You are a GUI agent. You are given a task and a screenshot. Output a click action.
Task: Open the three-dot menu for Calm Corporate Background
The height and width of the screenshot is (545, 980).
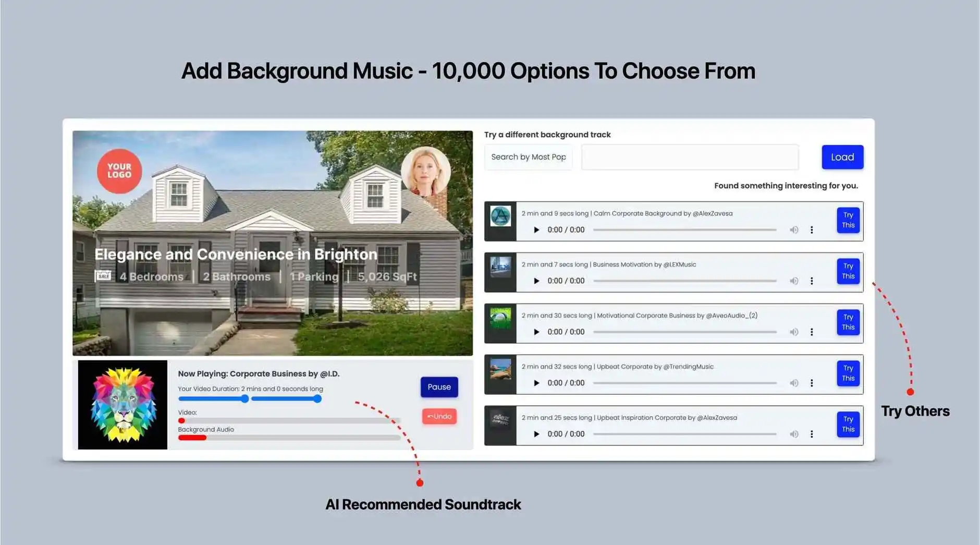tap(812, 229)
